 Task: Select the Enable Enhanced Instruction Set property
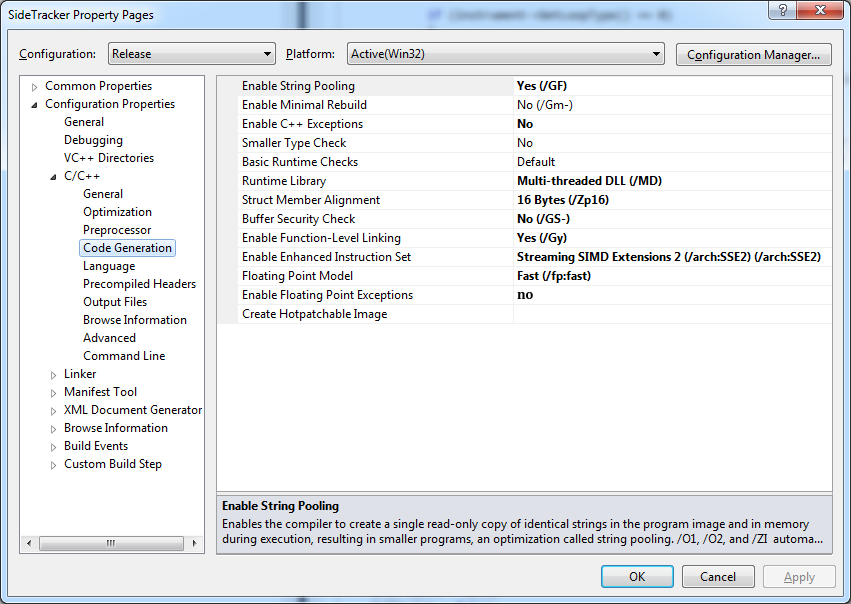(x=327, y=257)
